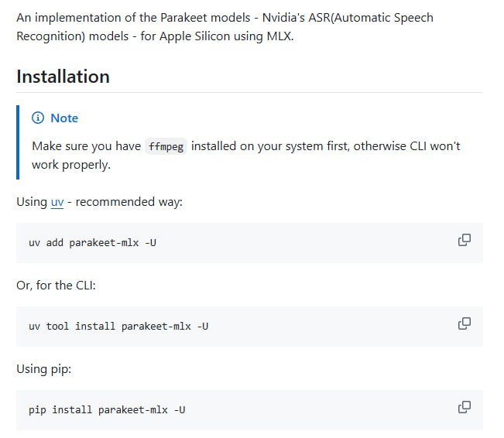The image size is (504, 438).
Task: Click the 'Or, for the CLI:' text
Action: pos(56,286)
